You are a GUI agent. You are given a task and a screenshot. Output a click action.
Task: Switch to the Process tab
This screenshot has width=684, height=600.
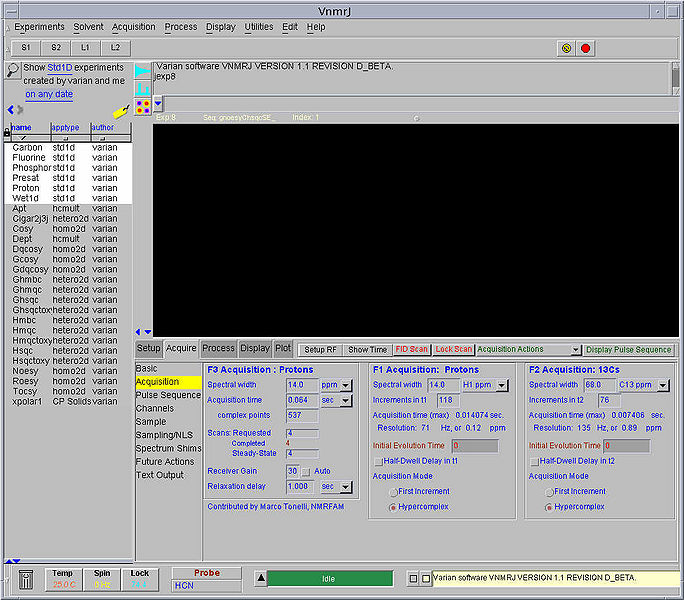[218, 348]
